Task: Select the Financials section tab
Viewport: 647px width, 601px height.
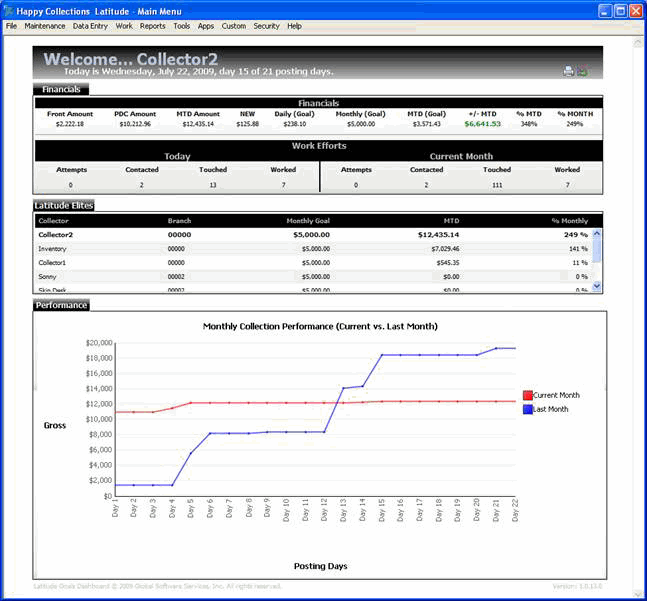Action: (61, 89)
